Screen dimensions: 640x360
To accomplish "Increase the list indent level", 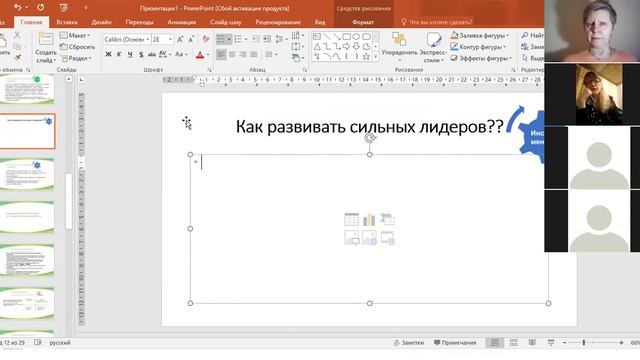I will pyautogui.click(x=267, y=39).
